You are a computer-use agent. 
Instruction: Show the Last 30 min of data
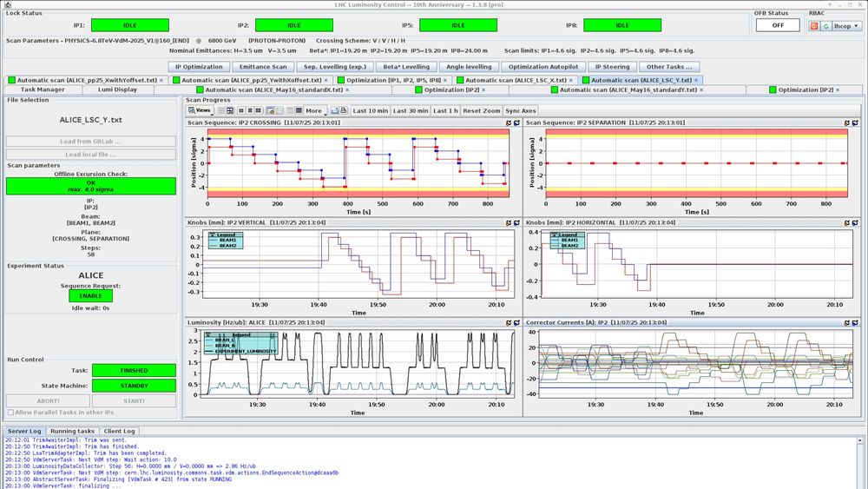(x=411, y=111)
